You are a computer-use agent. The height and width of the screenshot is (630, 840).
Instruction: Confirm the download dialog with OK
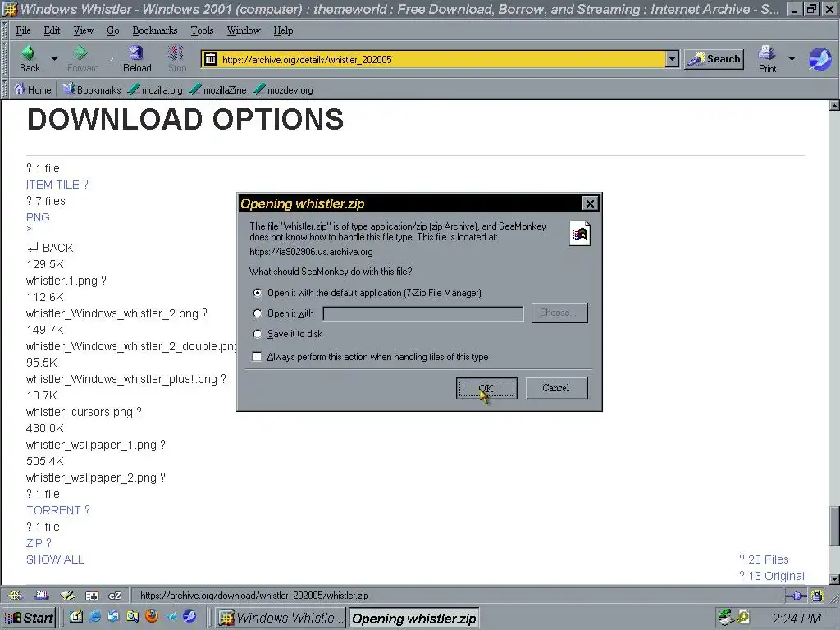(x=486, y=388)
